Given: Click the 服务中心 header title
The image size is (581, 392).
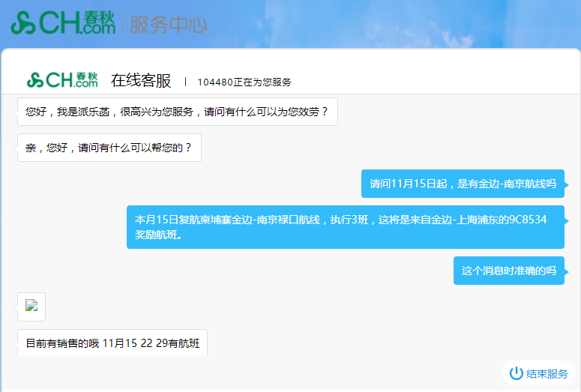Looking at the screenshot, I should [x=168, y=25].
